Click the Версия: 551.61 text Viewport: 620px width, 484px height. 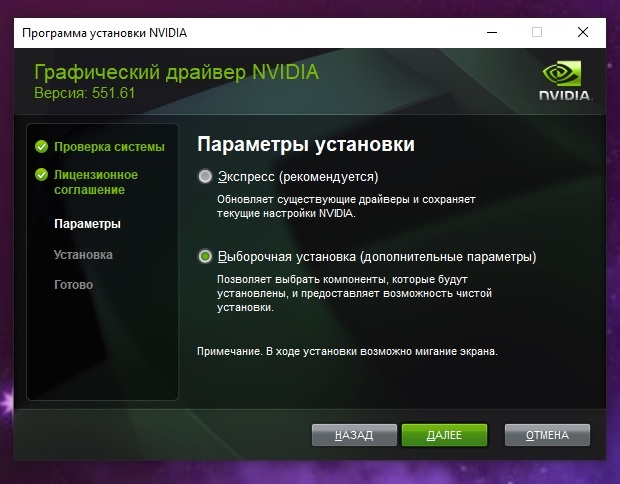coord(85,93)
